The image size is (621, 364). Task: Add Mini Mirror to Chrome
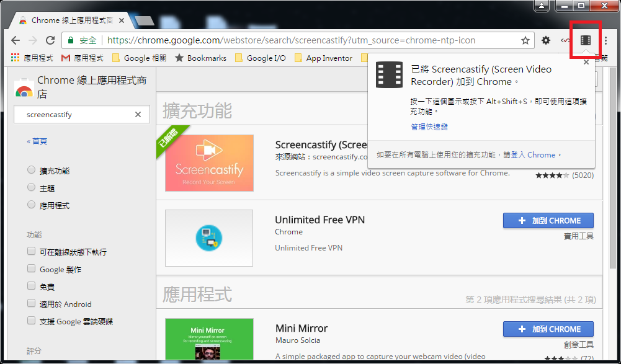tap(548, 329)
